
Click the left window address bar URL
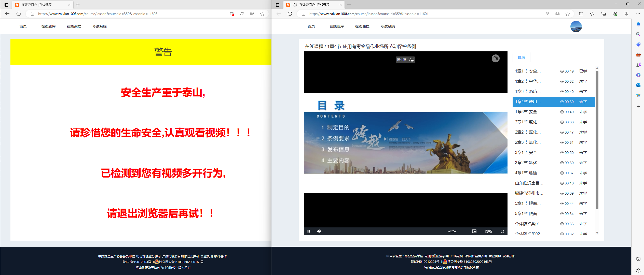point(98,14)
